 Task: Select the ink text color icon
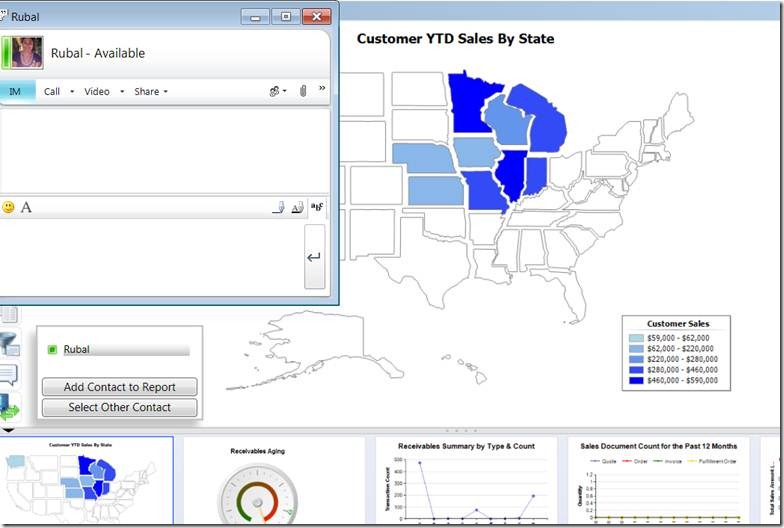298,208
